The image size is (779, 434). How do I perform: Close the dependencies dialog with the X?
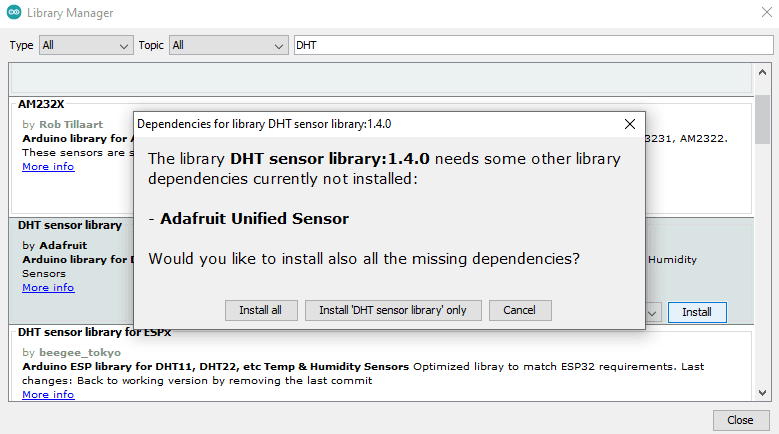[630, 124]
